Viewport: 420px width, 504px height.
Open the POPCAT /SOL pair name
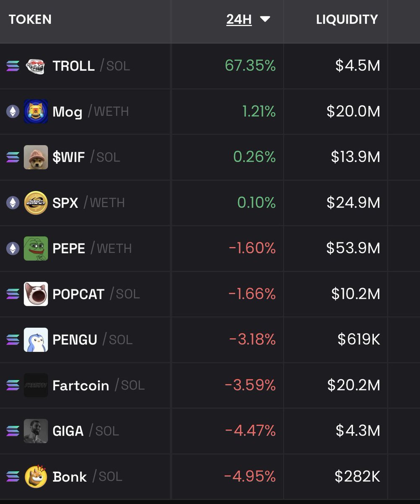pos(96,294)
